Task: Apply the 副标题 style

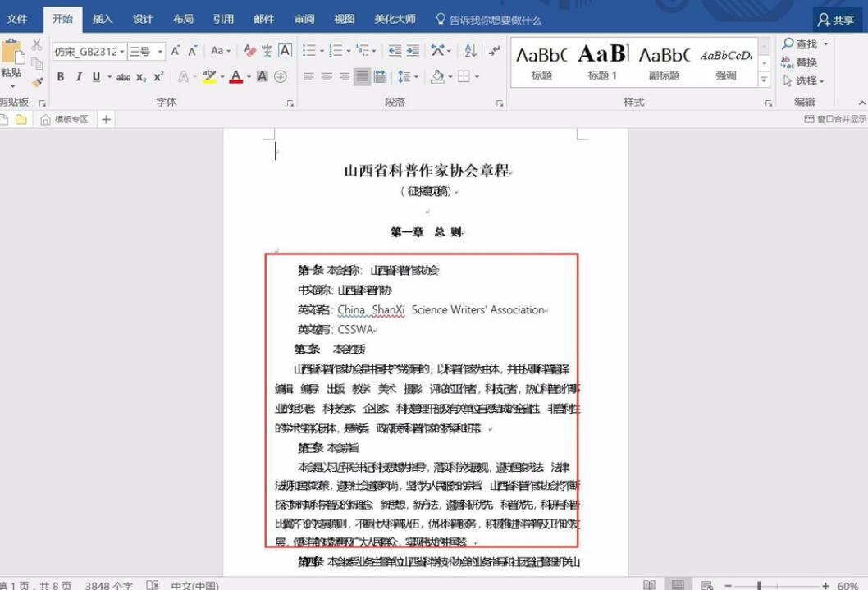Action: tap(664, 62)
